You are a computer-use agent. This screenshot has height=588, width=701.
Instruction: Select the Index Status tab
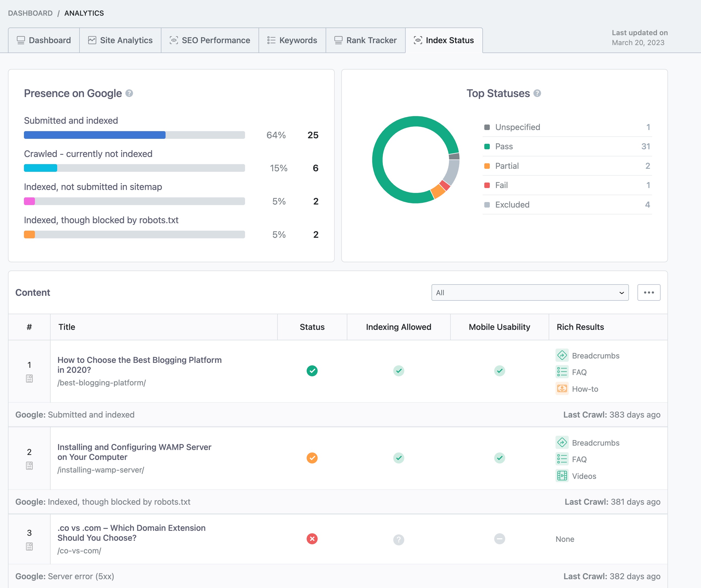click(x=444, y=40)
